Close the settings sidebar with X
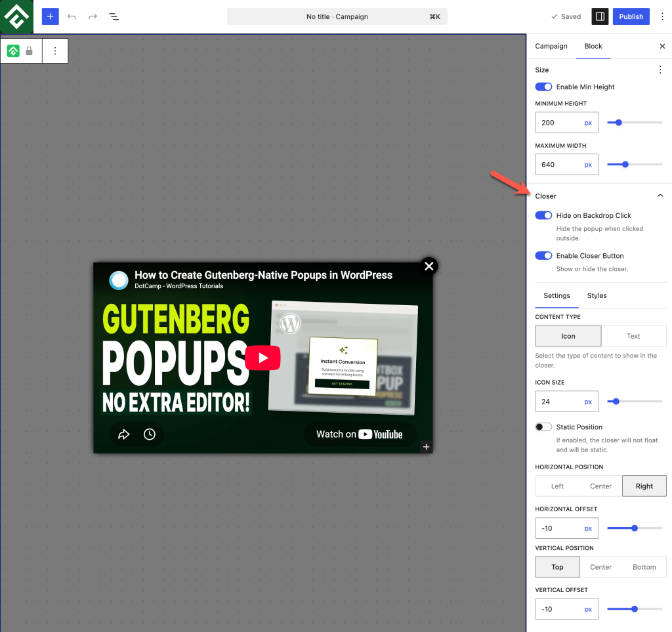The width and height of the screenshot is (672, 632). coord(662,46)
